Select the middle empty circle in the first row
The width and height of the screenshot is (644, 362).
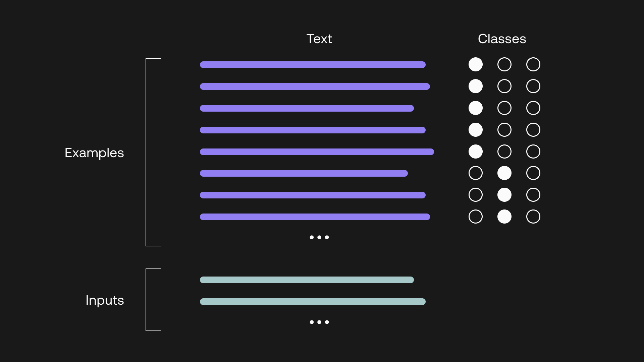point(504,64)
